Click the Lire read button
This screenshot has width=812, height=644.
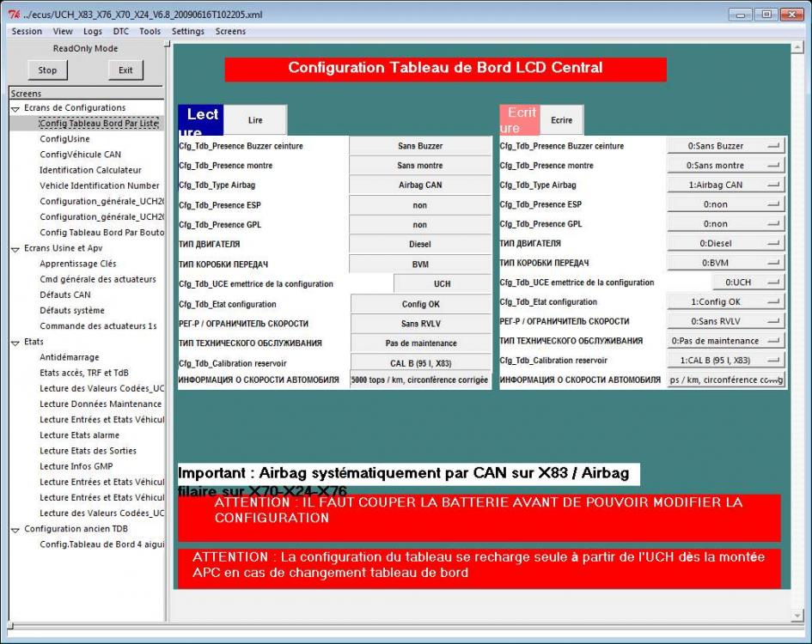(255, 120)
